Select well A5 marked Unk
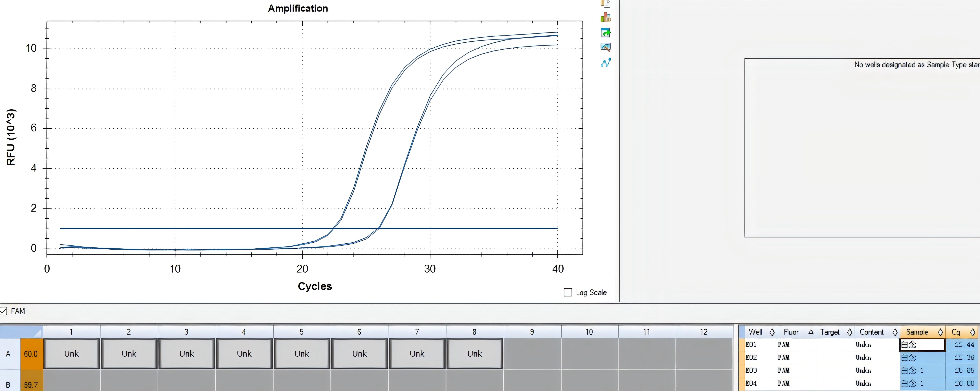The width and height of the screenshot is (980, 391). pyautogui.click(x=302, y=354)
